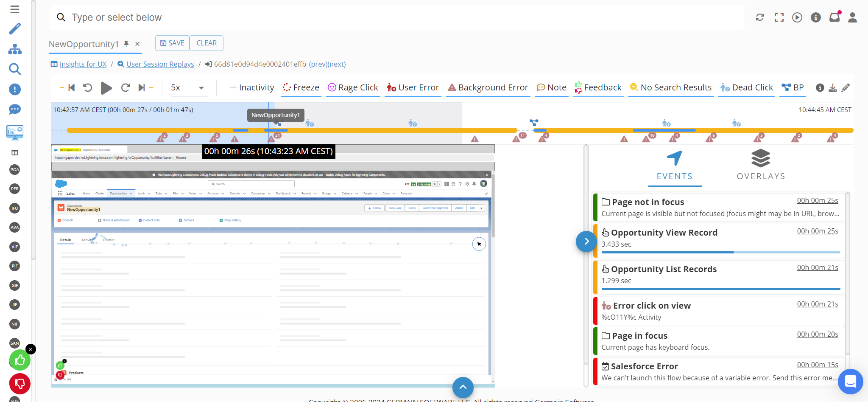868x402 pixels.
Task: Pin the NewOpportunity1 tab
Action: coord(126,44)
